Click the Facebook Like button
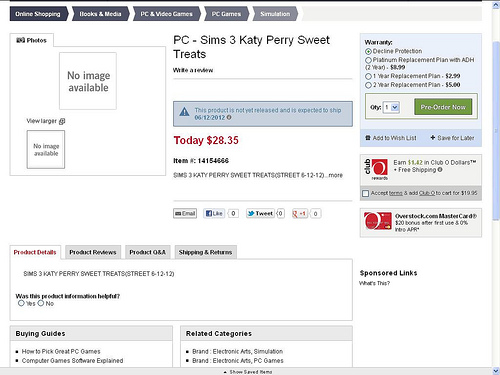 pos(214,213)
